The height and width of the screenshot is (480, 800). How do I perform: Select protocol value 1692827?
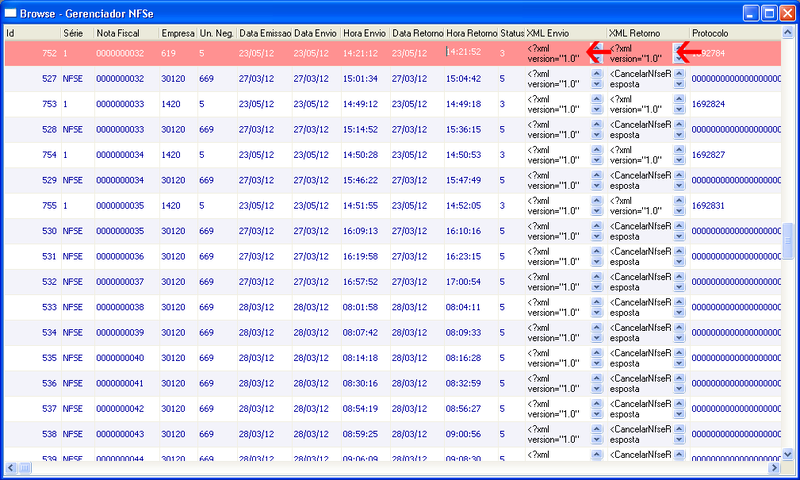(708, 155)
